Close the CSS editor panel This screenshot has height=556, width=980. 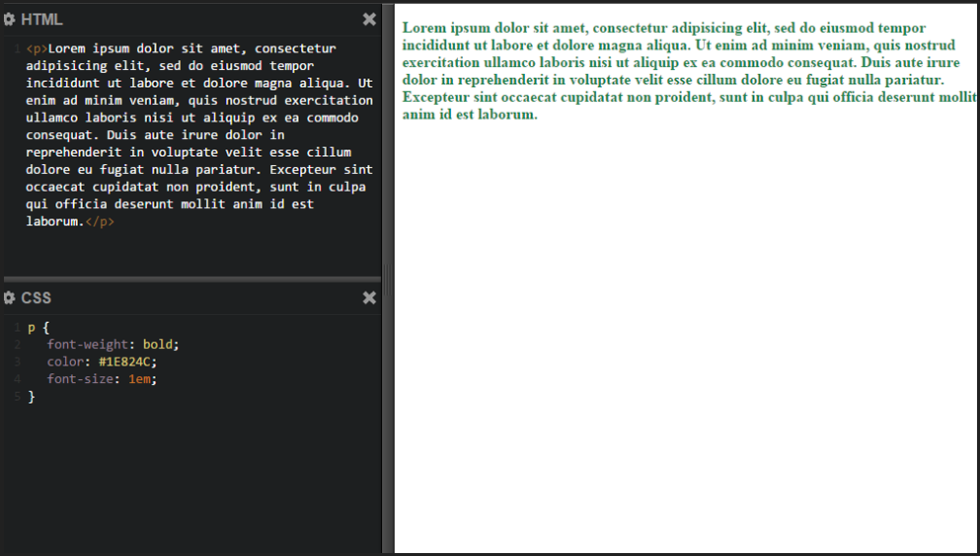coord(369,297)
